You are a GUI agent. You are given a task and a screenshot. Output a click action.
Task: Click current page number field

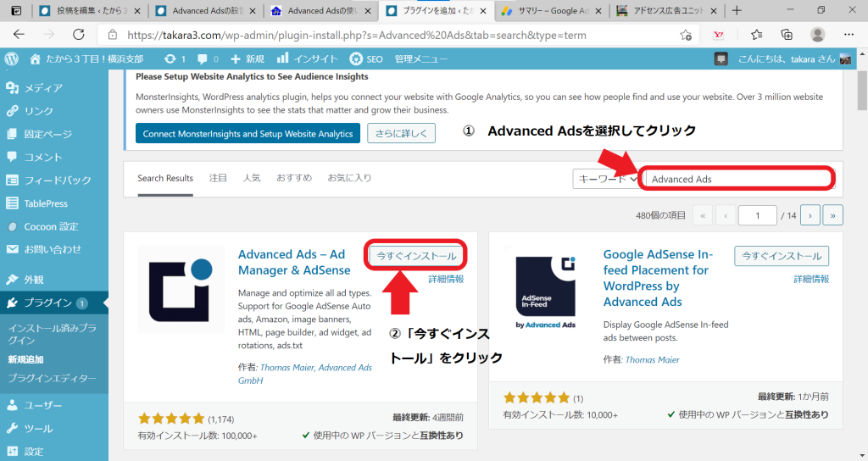[757, 215]
